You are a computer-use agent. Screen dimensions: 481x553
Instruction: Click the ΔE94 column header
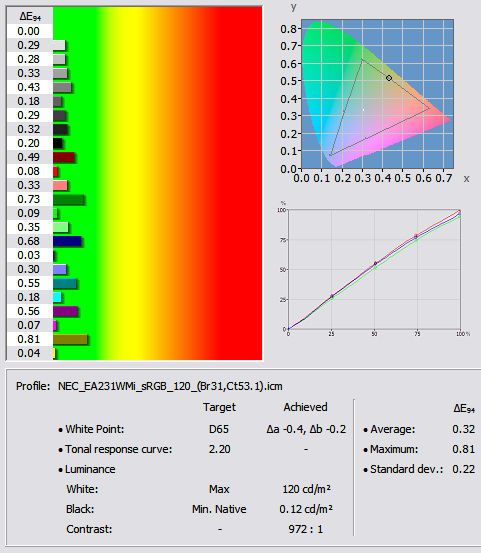[x=30, y=16]
